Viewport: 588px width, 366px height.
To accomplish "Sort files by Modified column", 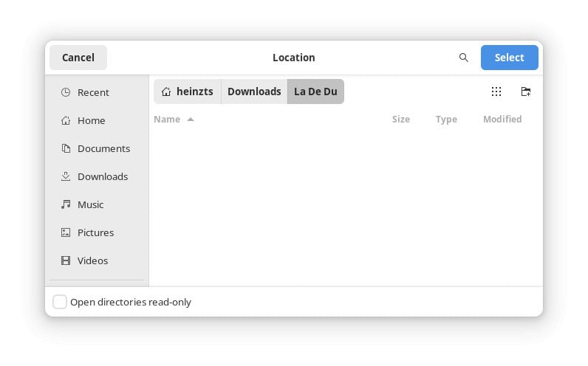I will tap(502, 120).
